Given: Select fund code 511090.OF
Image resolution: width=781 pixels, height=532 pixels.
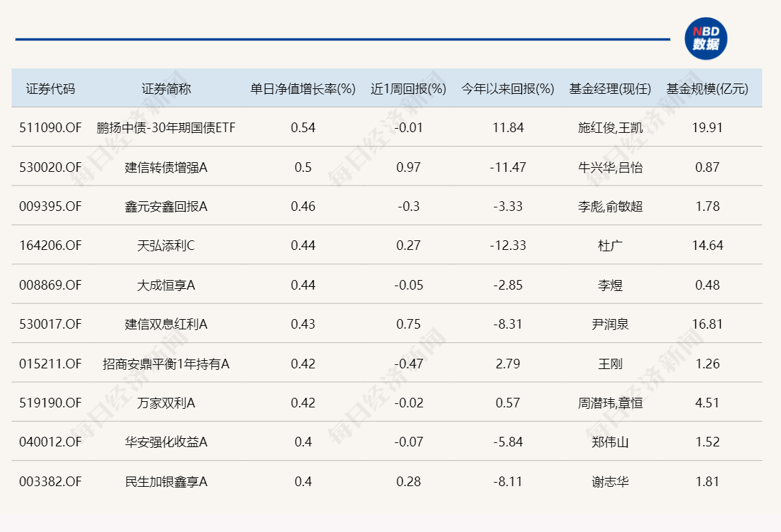Looking at the screenshot, I should 50,128.
